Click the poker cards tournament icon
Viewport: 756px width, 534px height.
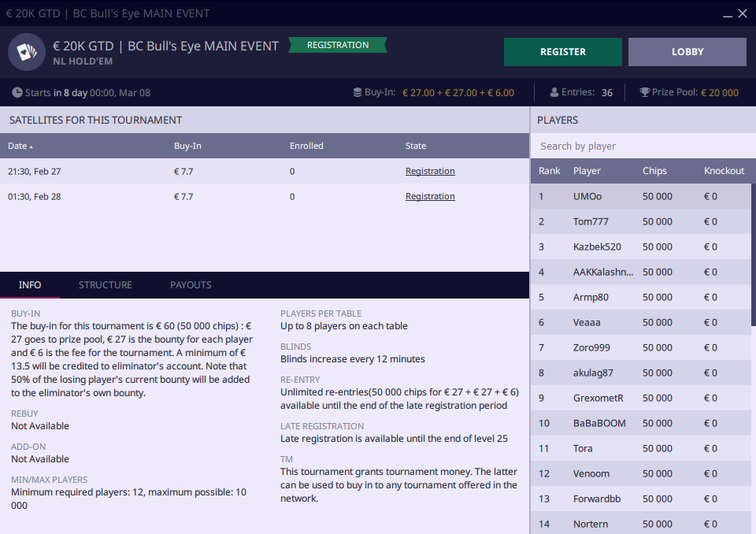(27, 52)
